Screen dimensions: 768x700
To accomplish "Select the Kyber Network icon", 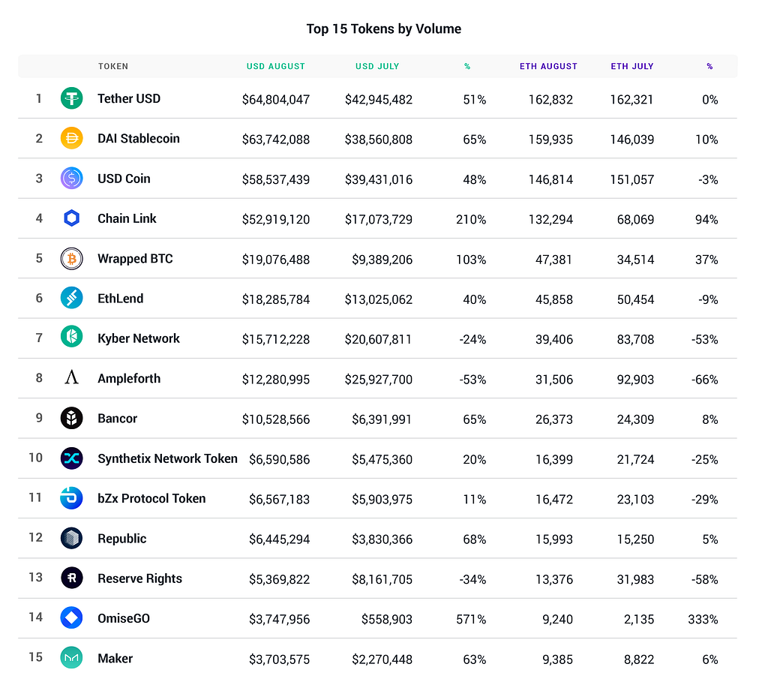I will tap(72, 338).
